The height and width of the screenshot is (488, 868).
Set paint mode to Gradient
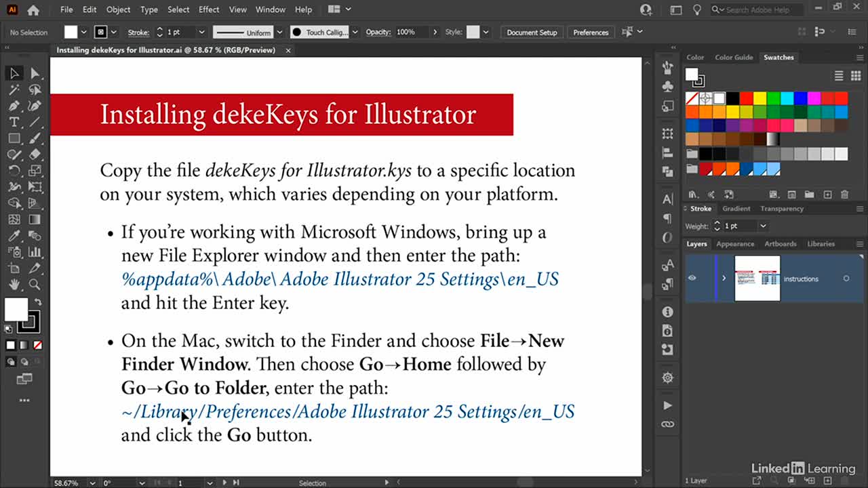24,345
